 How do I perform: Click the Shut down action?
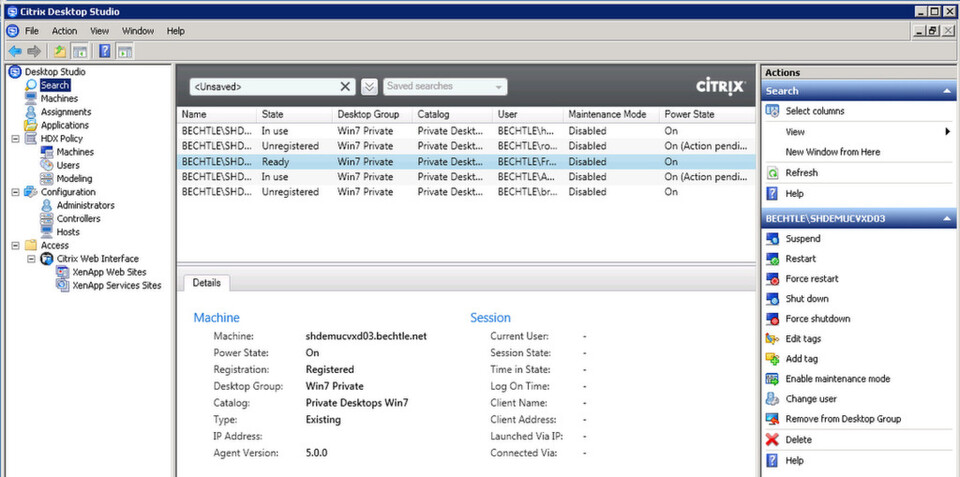pos(807,299)
